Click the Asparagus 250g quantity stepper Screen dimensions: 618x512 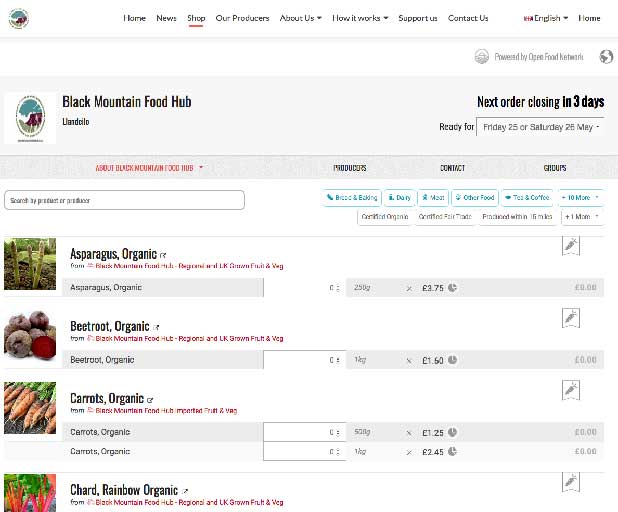pos(305,288)
